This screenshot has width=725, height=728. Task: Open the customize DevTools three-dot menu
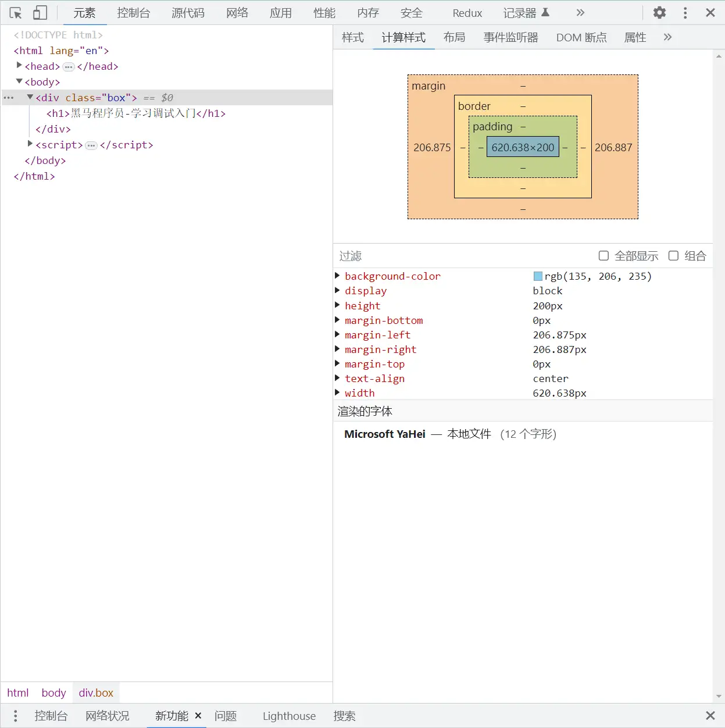[x=685, y=13]
